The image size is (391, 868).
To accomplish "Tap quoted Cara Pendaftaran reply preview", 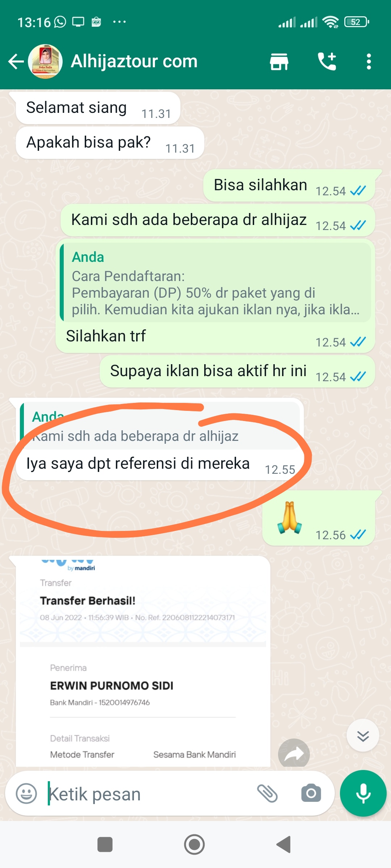I will click(x=215, y=282).
